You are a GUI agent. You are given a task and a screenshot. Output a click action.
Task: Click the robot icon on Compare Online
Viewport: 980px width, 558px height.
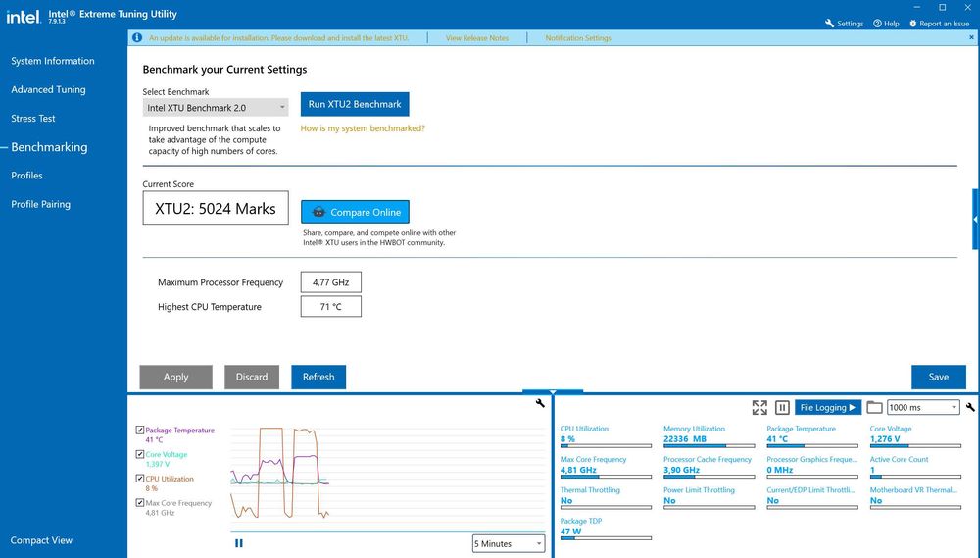[318, 212]
